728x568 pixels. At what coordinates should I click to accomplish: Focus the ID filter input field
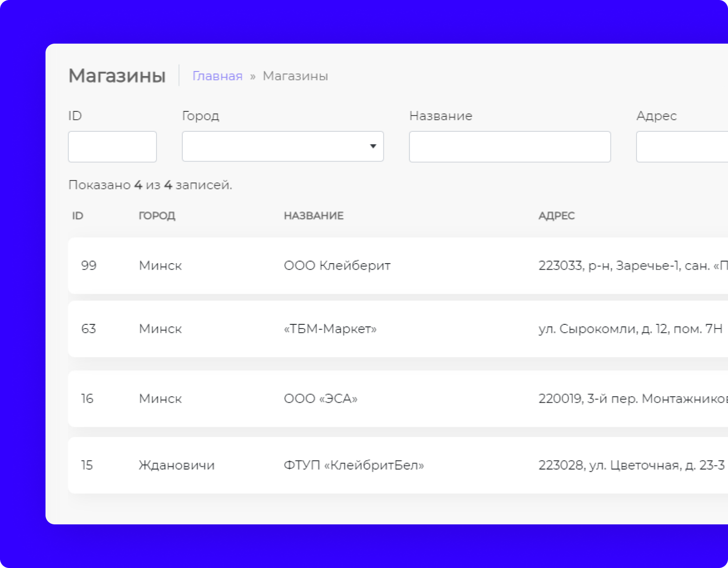tap(112, 147)
